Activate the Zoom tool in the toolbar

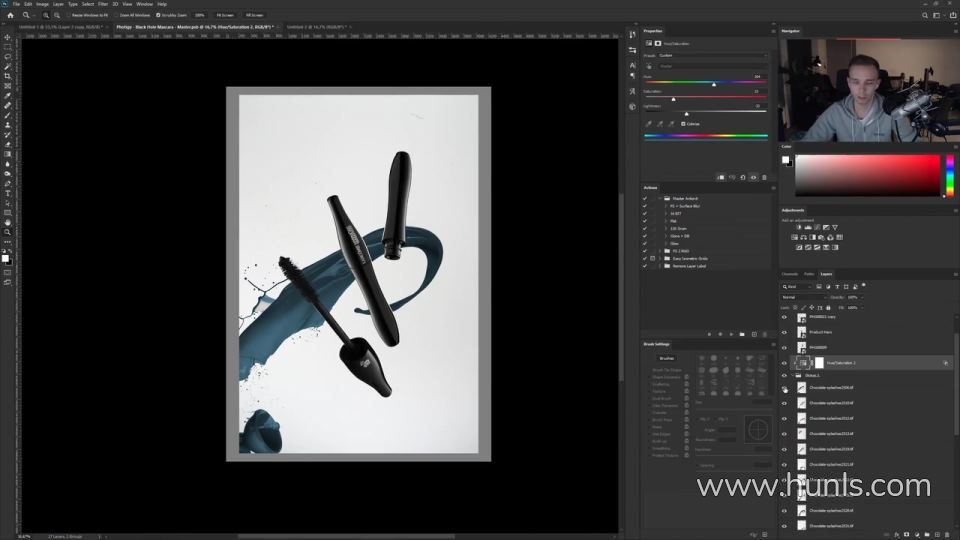(7, 231)
